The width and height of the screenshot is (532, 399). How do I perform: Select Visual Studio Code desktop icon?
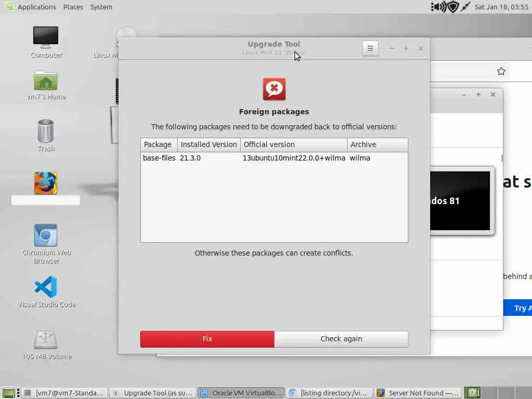pos(46,292)
